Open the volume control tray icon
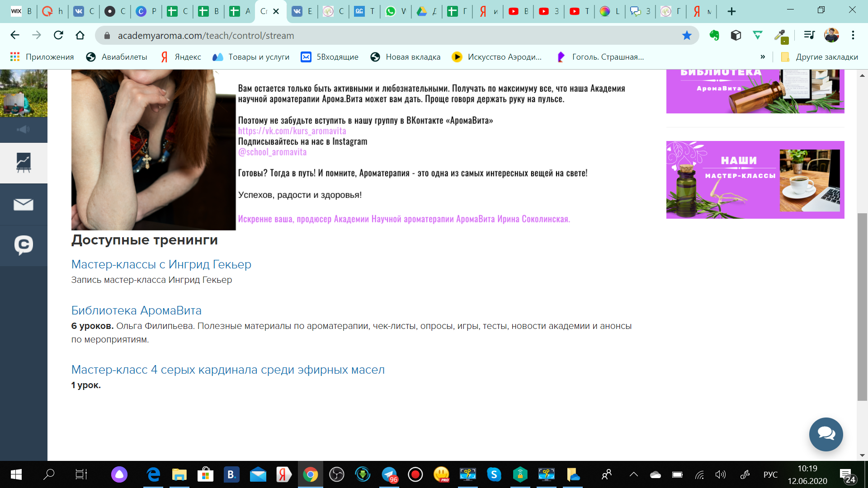This screenshot has height=488, width=868. coord(721,474)
